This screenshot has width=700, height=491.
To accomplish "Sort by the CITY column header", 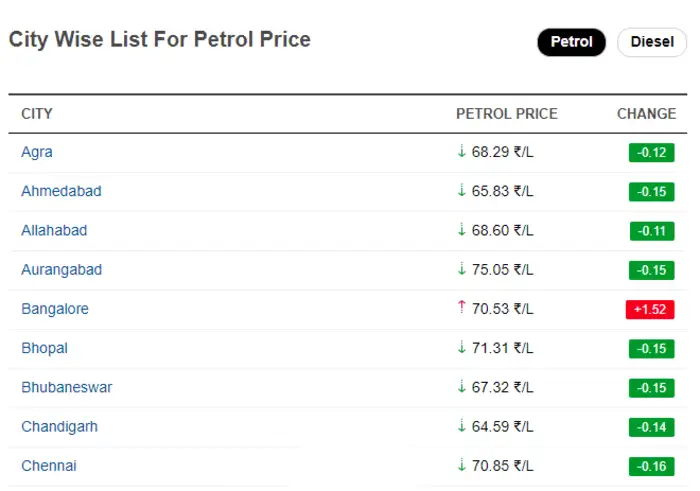I will click(x=37, y=114).
